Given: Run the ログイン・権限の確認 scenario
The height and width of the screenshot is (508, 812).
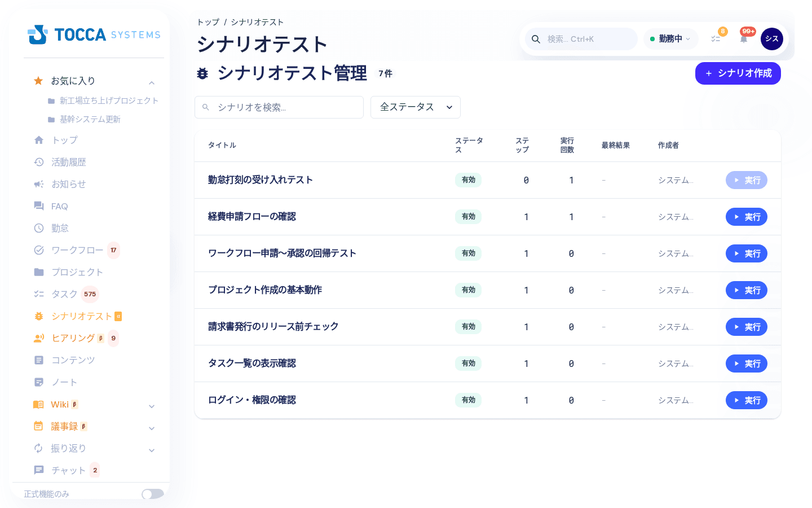Looking at the screenshot, I should [x=747, y=400].
